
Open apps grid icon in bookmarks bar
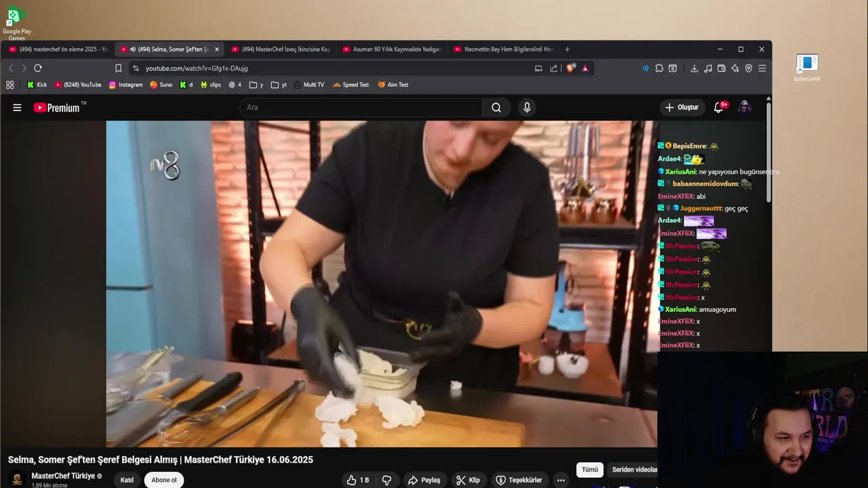[x=9, y=85]
